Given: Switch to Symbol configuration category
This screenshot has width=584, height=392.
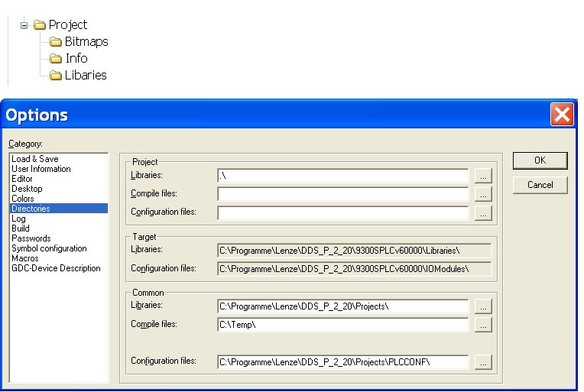Looking at the screenshot, I should tap(49, 248).
